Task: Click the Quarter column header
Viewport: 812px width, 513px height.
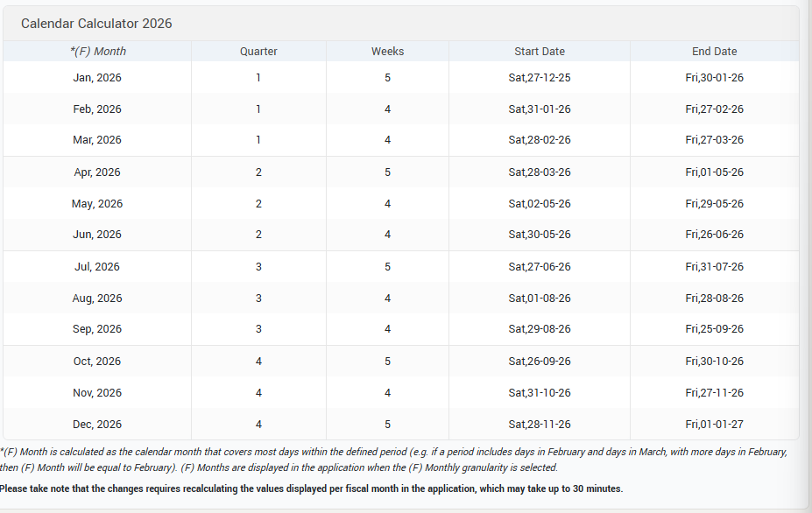Action: click(258, 52)
